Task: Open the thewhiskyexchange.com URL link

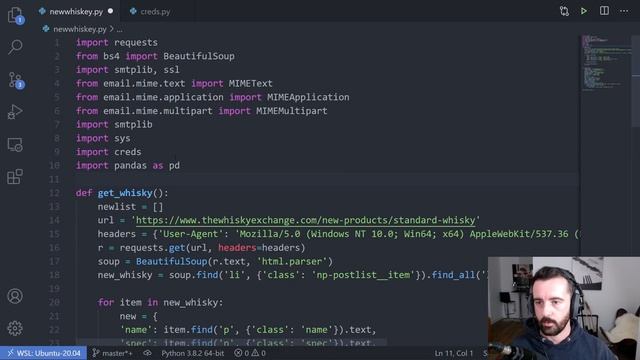Action: click(x=305, y=220)
